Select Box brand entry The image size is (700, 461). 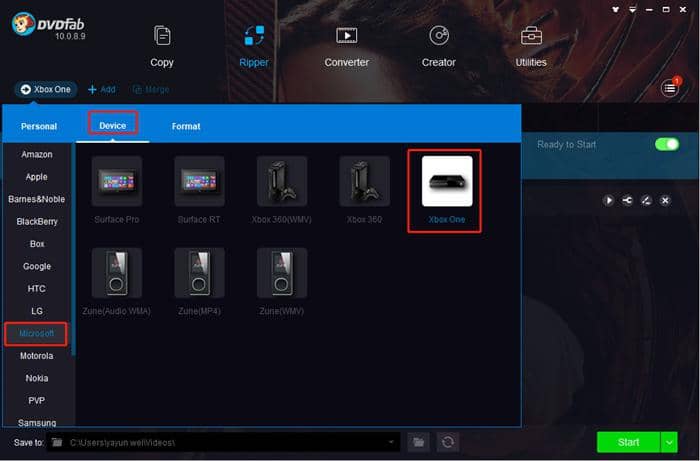pos(37,244)
